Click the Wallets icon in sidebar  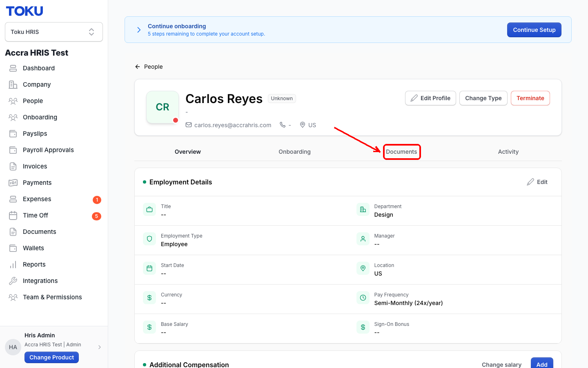click(x=13, y=248)
